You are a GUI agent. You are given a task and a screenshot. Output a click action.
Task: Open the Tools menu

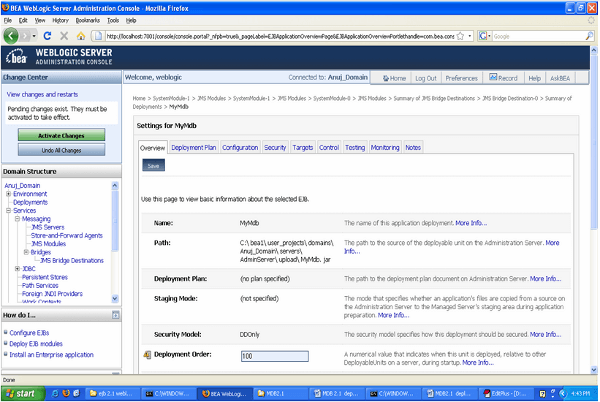(113, 20)
